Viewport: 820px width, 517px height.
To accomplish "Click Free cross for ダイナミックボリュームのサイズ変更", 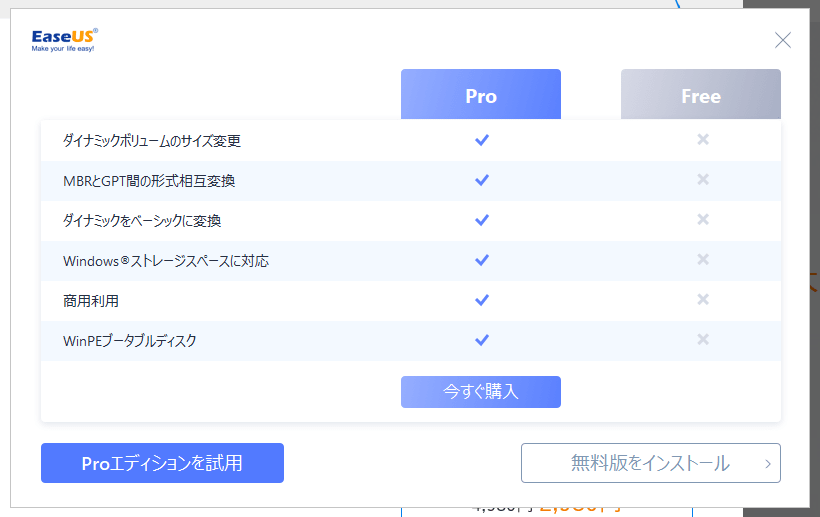I will click(703, 139).
